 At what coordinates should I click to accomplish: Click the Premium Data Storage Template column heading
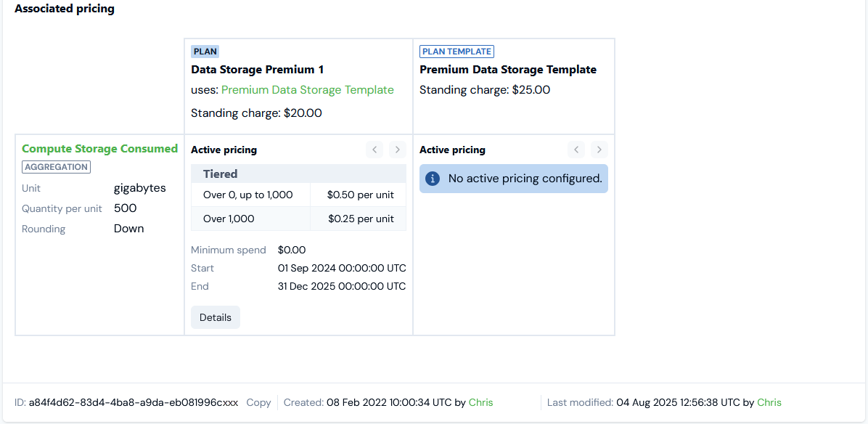coord(508,70)
